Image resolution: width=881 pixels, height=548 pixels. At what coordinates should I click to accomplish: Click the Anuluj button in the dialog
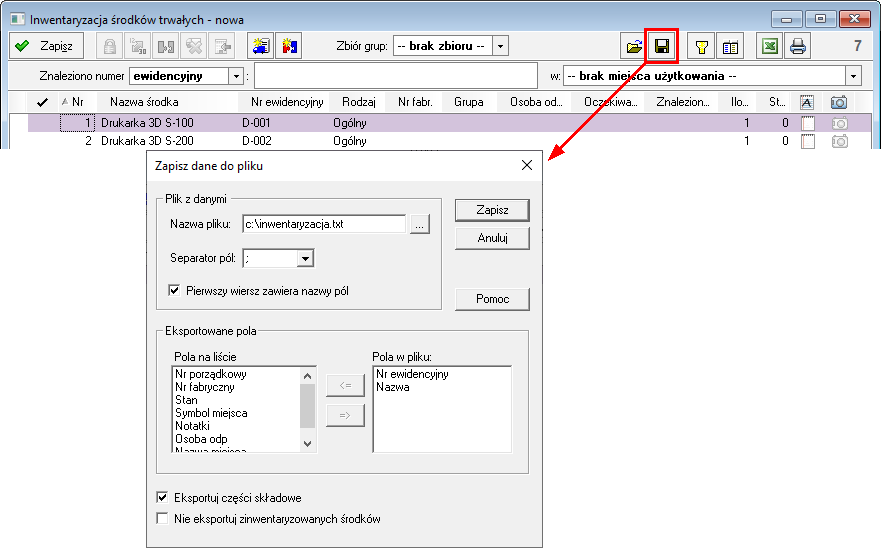click(491, 238)
